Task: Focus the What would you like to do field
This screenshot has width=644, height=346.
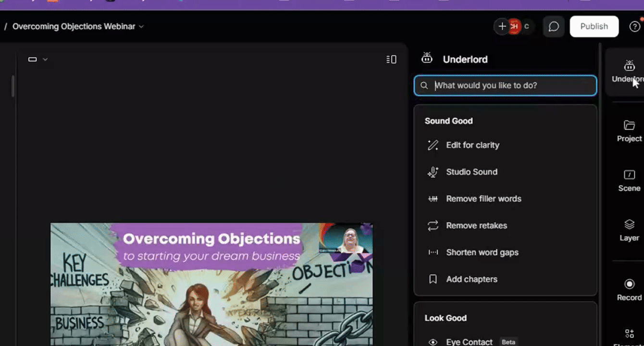Action: pyautogui.click(x=509, y=86)
